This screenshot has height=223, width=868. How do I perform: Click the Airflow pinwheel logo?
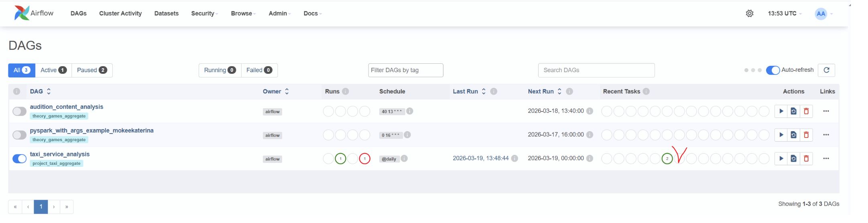pyautogui.click(x=22, y=13)
